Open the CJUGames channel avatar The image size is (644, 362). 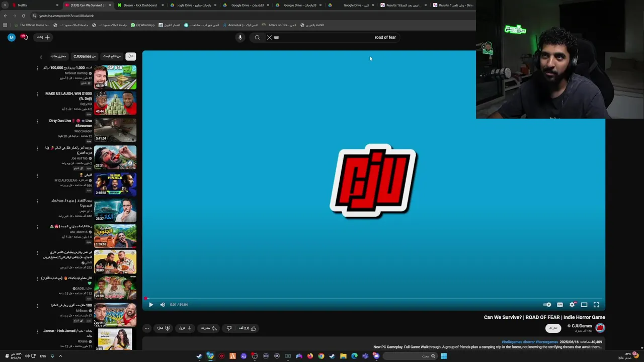pos(600,328)
